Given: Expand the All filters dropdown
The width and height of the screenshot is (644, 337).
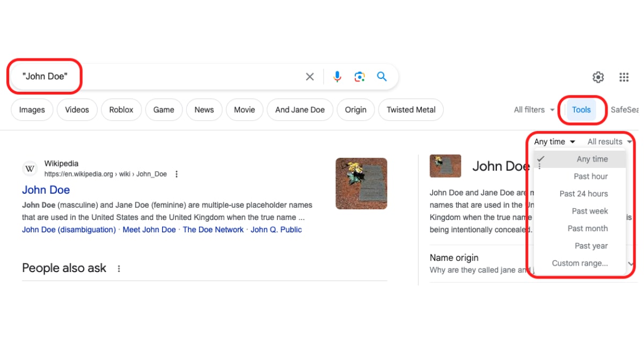Looking at the screenshot, I should pyautogui.click(x=534, y=109).
